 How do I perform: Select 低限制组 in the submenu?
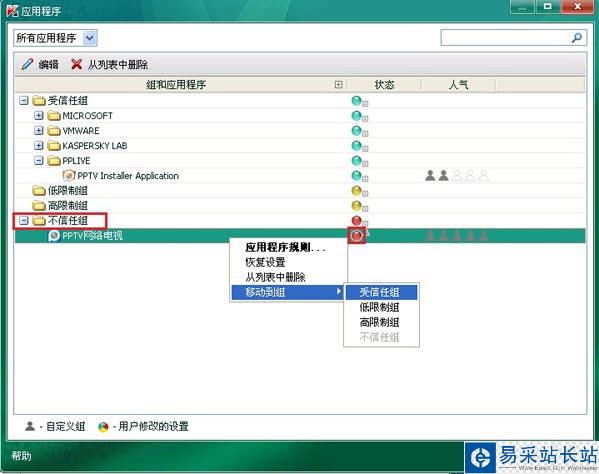[x=381, y=307]
